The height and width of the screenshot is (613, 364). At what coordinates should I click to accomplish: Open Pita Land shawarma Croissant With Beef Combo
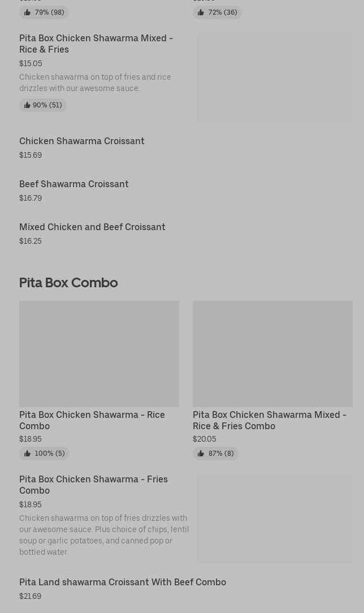(x=123, y=582)
